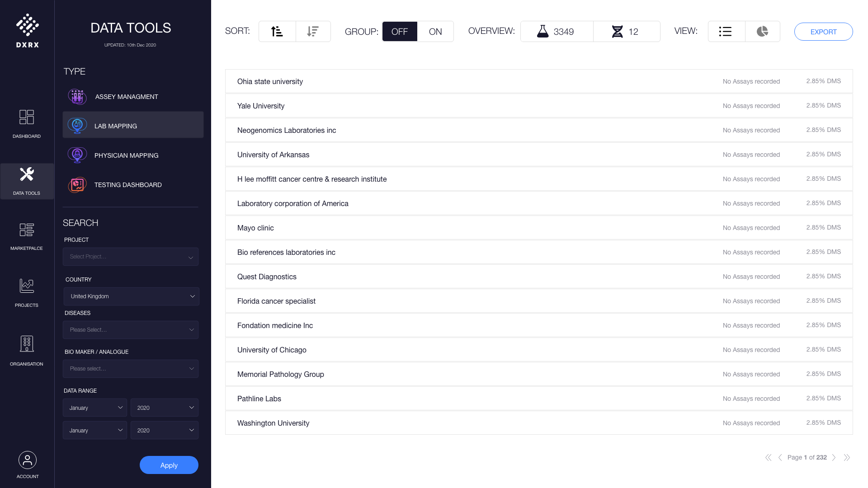Open Dashboard from sidebar icon
This screenshot has width=868, height=488.
click(x=27, y=117)
